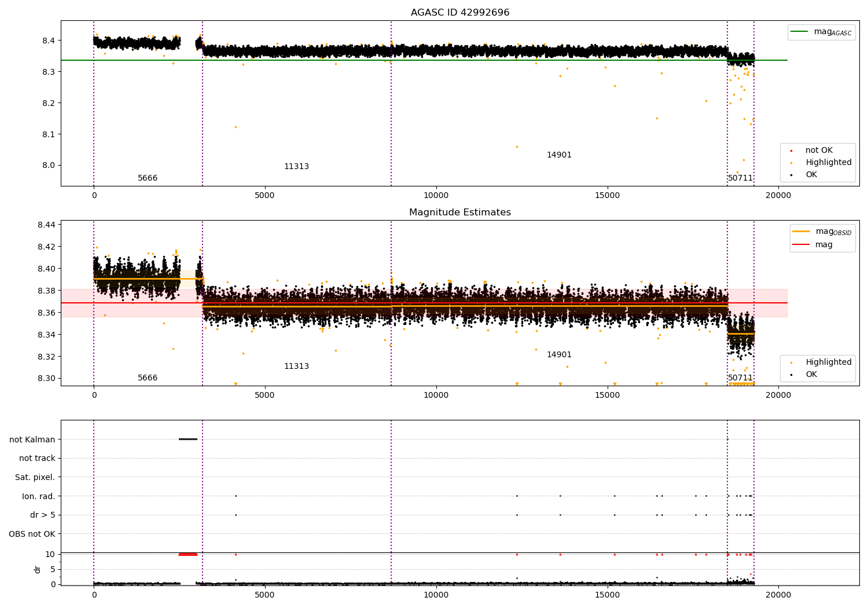This screenshot has height=608, width=868.
Task: Click the 10000 x-tick under Magnitude Estimates plot
Action: click(436, 395)
